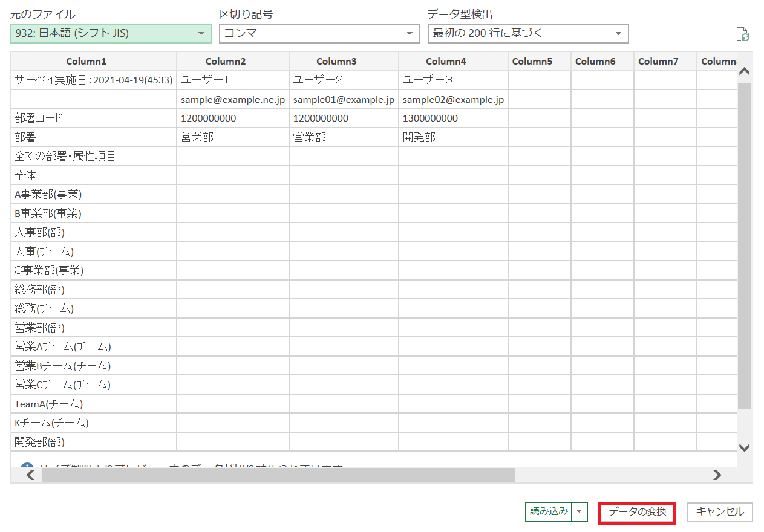The width and height of the screenshot is (764, 532).
Task: Expand the 読み込み split-button arrow
Action: coord(580,511)
